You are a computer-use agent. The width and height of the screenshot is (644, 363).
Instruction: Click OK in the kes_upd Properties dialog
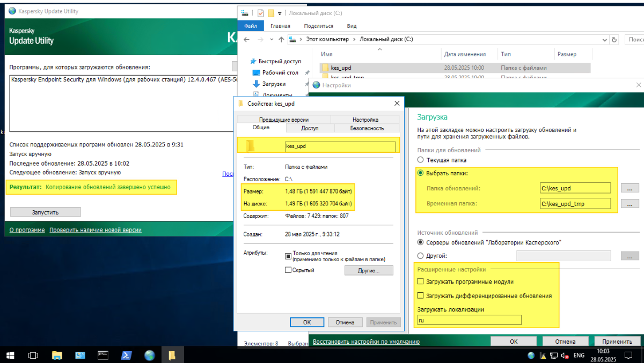(307, 322)
